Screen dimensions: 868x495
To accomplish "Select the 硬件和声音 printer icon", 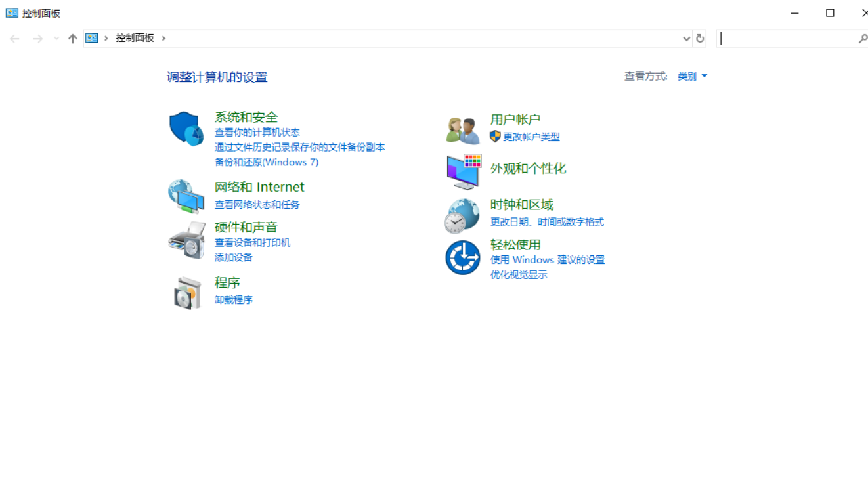I will 186,240.
